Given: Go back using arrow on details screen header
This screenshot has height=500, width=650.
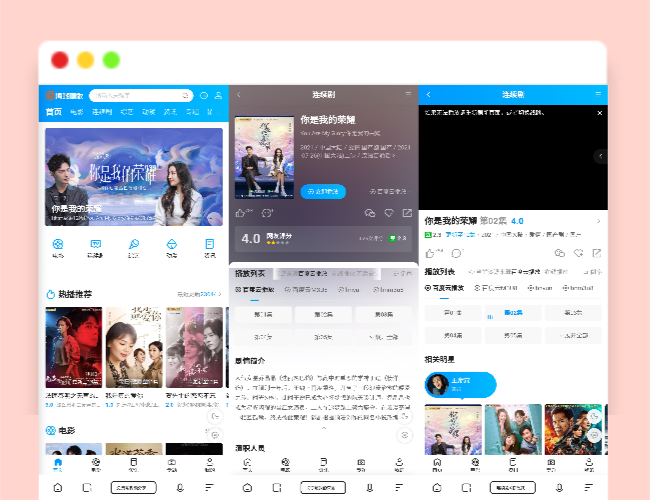Looking at the screenshot, I should (x=239, y=95).
